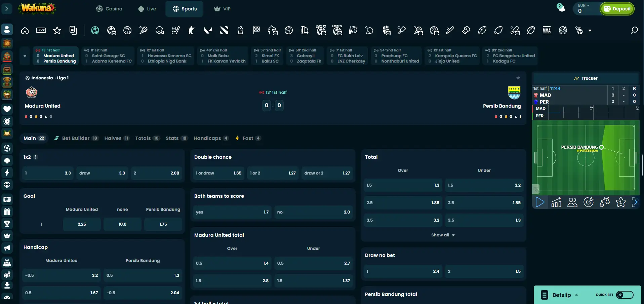Click the 1x2 info icon
The width and height of the screenshot is (644, 304).
point(36,157)
